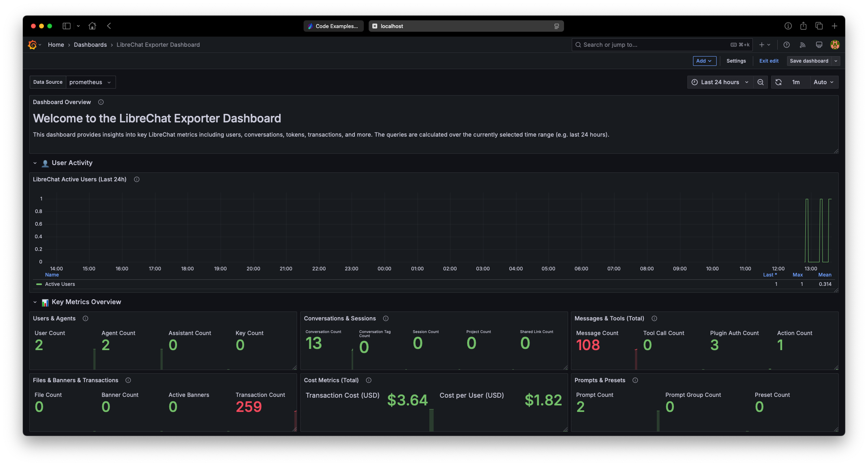Viewport: 868px width, 466px height.
Task: Click LibreChat Exporter Dashboard breadcrumb
Action: 158,45
